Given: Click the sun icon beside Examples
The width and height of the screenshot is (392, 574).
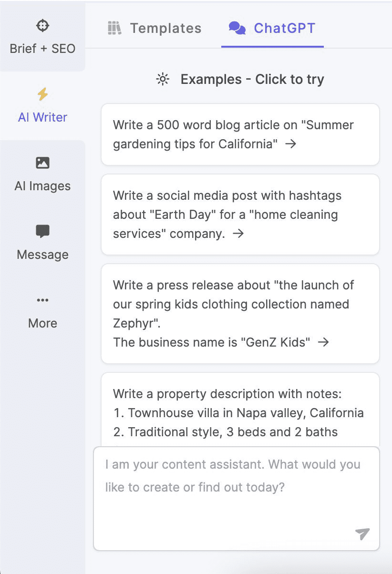Looking at the screenshot, I should tap(163, 79).
